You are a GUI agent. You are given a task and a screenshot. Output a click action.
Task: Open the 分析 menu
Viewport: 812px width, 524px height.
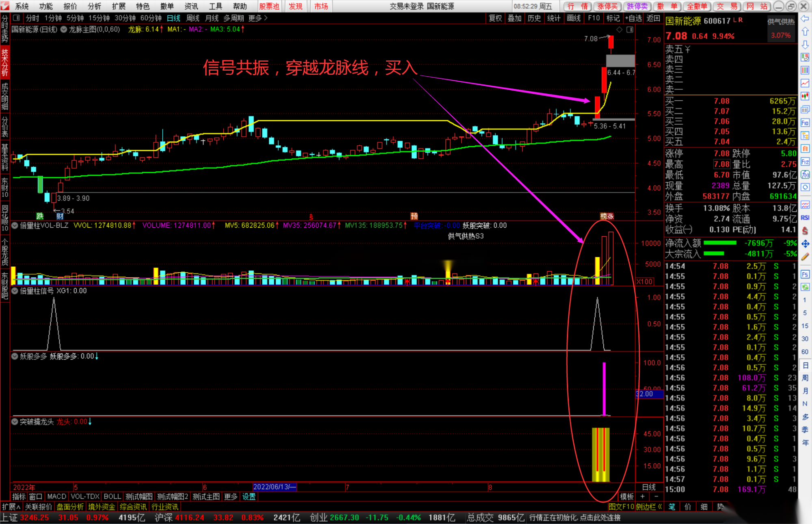94,6
